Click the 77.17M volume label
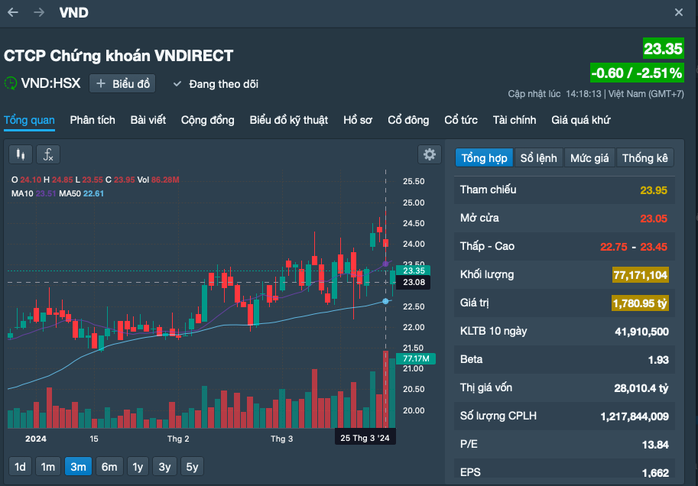Viewport: 698px width, 486px height. [x=416, y=359]
